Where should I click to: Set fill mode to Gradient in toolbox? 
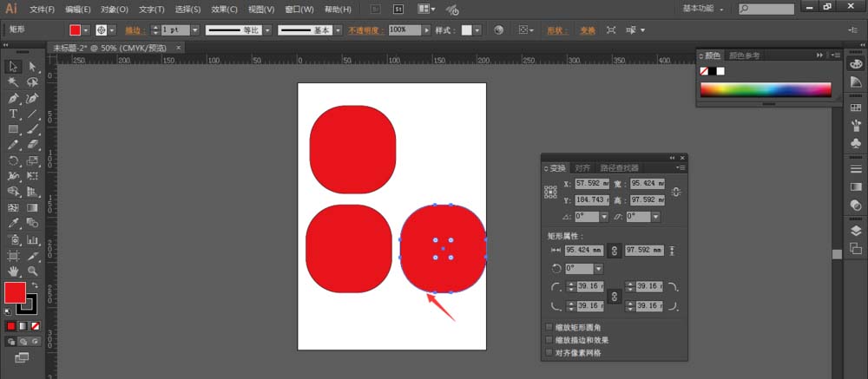(x=23, y=326)
